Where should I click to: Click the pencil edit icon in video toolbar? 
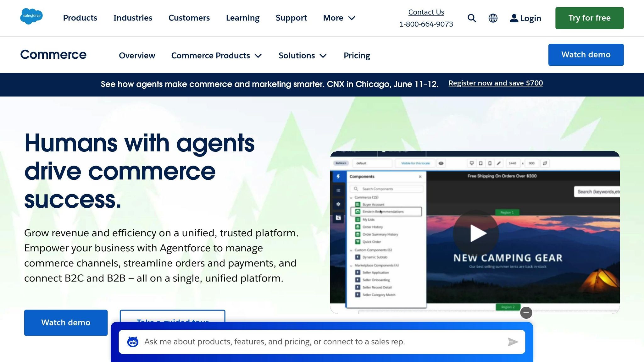[499, 163]
